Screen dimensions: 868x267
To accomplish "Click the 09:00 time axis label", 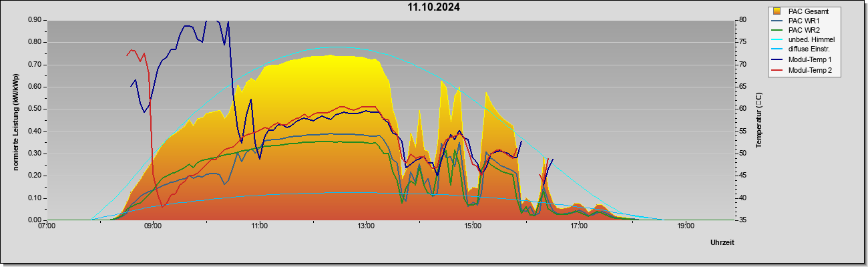I will click(x=153, y=226).
